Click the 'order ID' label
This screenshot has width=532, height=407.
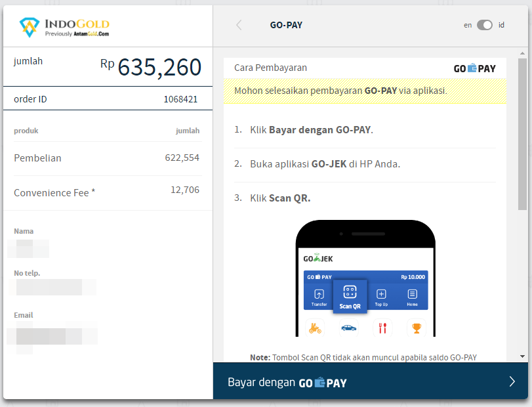[x=30, y=99]
